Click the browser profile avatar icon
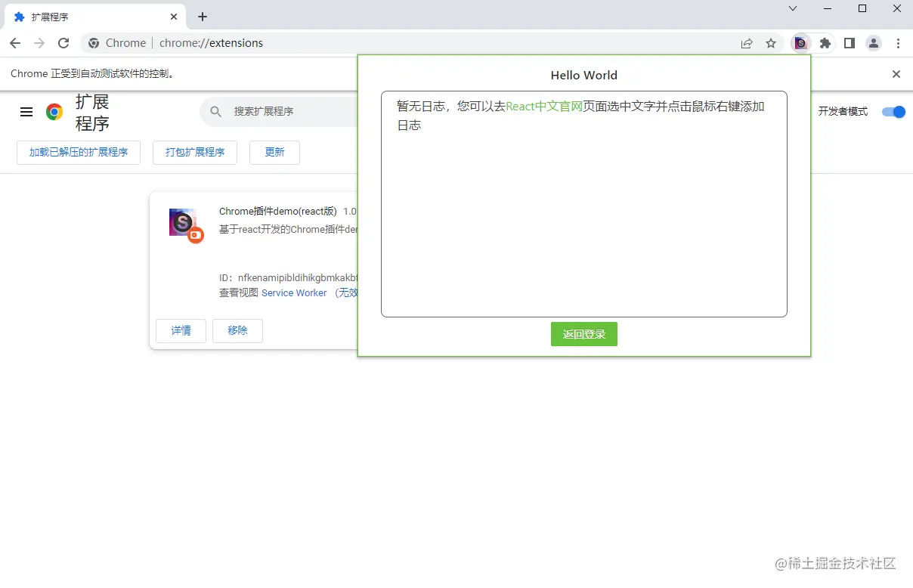The image size is (913, 588). click(x=874, y=43)
